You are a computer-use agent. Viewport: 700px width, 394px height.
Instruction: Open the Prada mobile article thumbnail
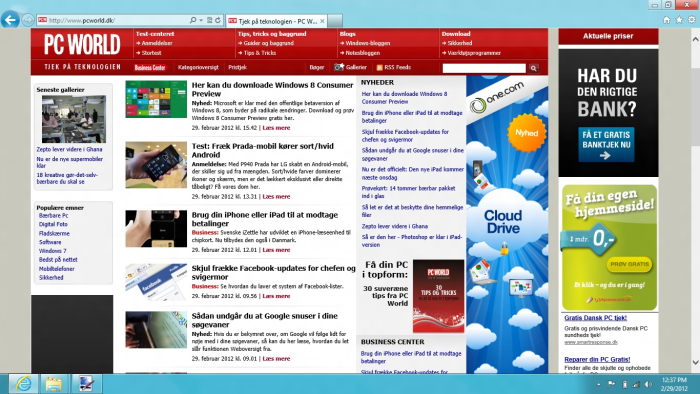pyautogui.click(x=156, y=165)
